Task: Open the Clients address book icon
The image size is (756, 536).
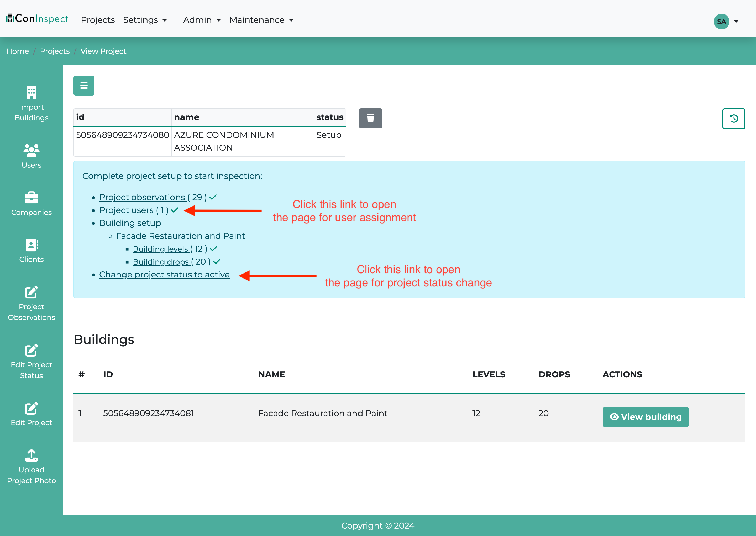Action: point(31,245)
